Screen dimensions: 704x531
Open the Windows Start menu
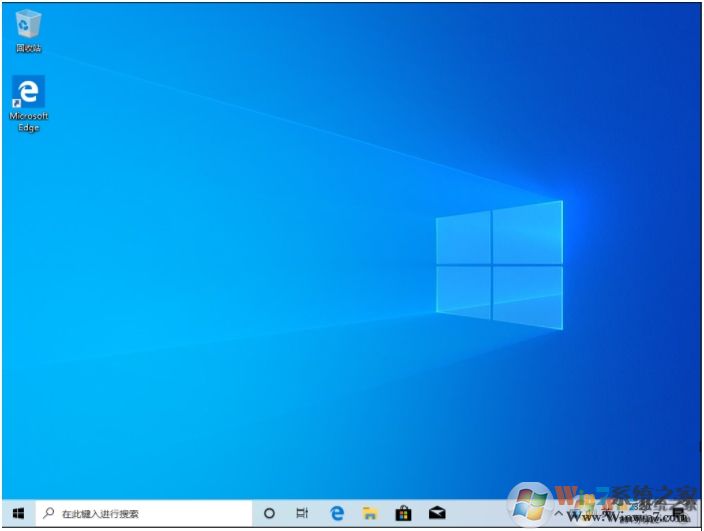(18, 513)
